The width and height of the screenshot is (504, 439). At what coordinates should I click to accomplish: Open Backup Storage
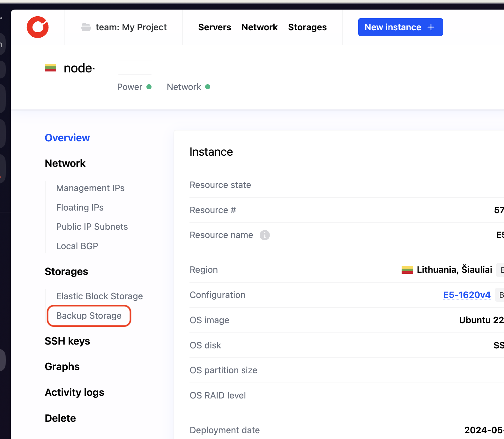(89, 316)
